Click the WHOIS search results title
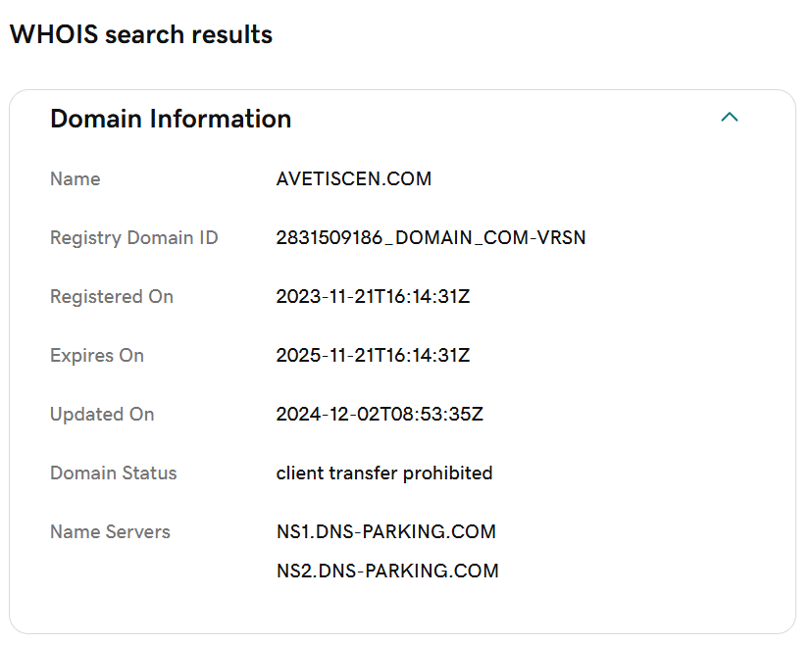Image resolution: width=812 pixels, height=647 pixels. [x=141, y=34]
